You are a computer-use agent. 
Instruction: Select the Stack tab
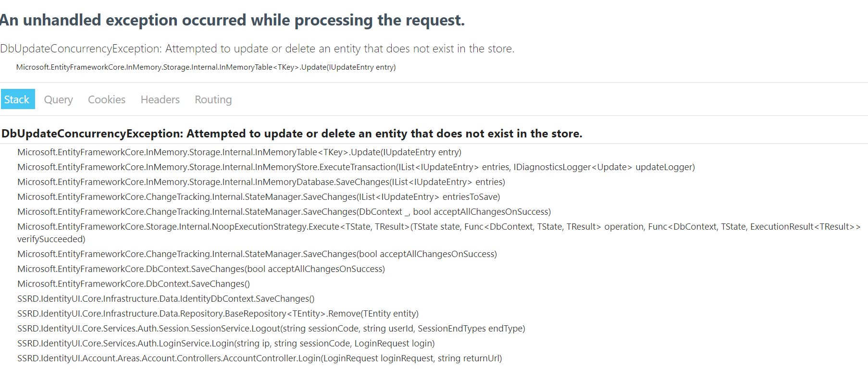tap(17, 99)
